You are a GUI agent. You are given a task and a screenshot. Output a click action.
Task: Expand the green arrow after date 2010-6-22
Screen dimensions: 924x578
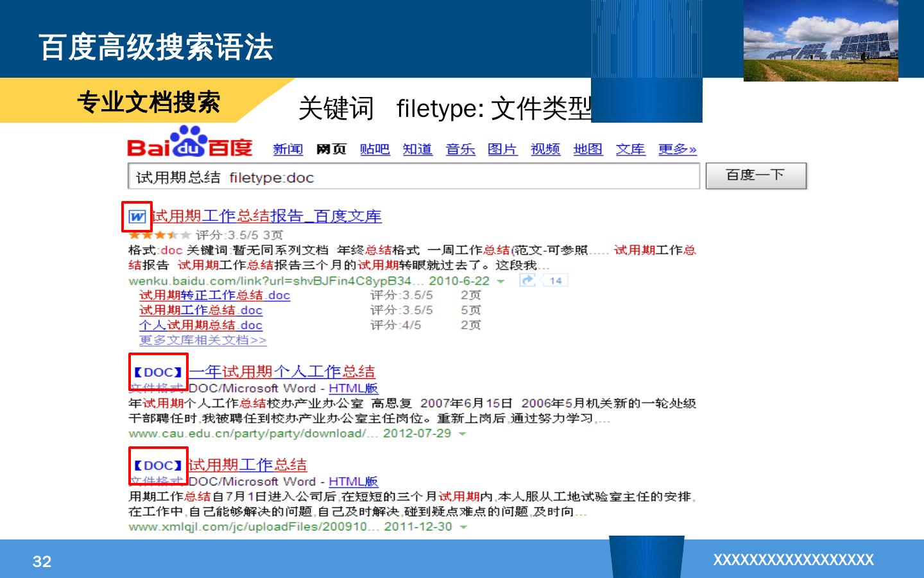[x=501, y=281]
